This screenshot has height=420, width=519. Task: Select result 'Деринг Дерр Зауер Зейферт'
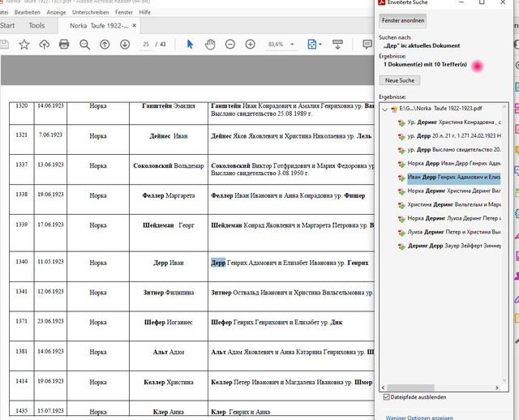tap(454, 246)
